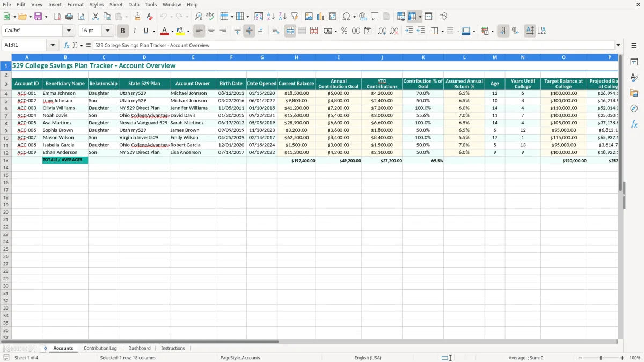Screen dimensions: 644x362
Task: Open the Sheet menu
Action: (116, 4)
